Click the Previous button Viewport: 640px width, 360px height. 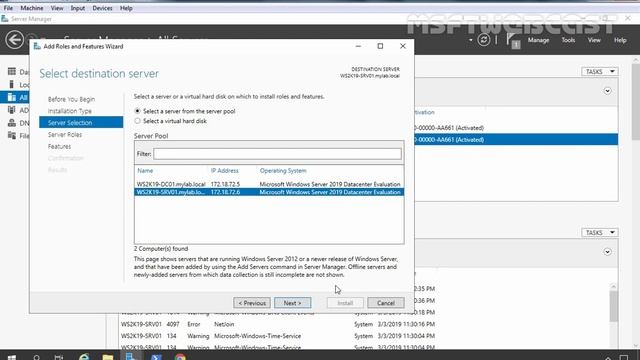click(252, 303)
